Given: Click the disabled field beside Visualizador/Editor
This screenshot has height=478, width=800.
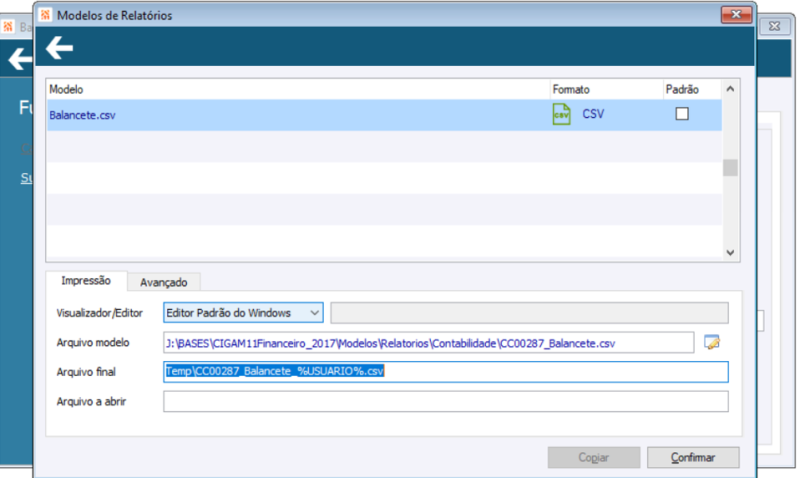Looking at the screenshot, I should pos(529,313).
